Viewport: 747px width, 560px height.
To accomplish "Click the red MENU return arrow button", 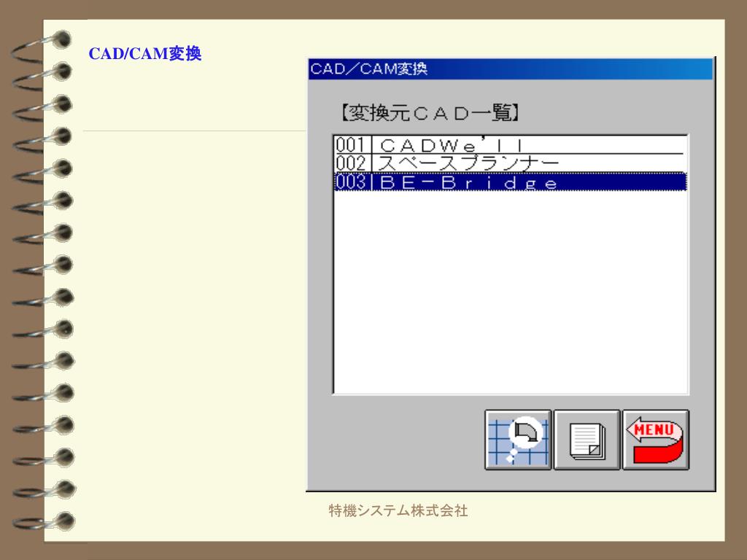I will [x=656, y=440].
